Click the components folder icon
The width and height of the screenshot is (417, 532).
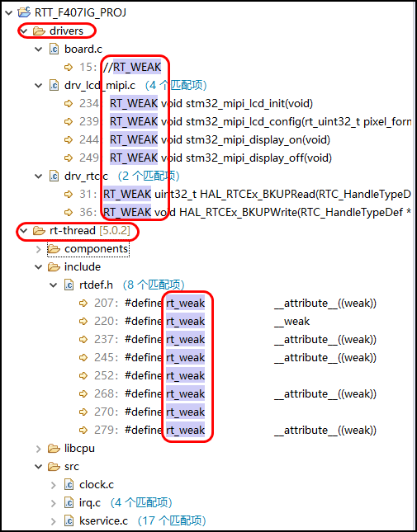pos(54,249)
